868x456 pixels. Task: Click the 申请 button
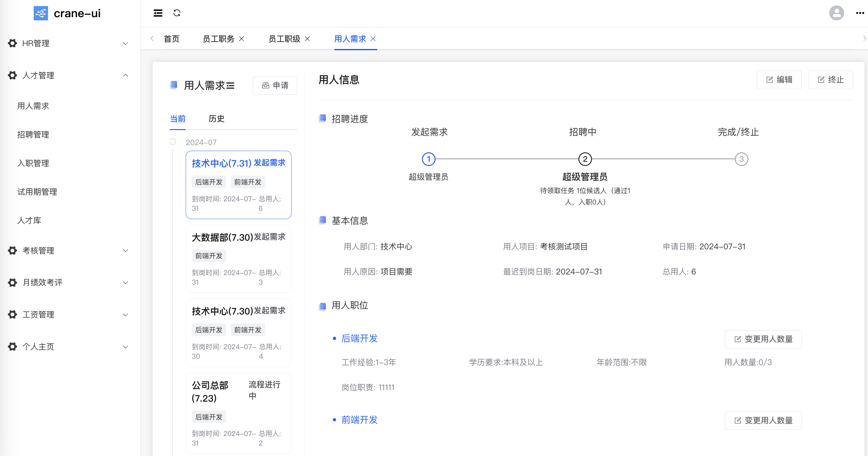[275, 86]
